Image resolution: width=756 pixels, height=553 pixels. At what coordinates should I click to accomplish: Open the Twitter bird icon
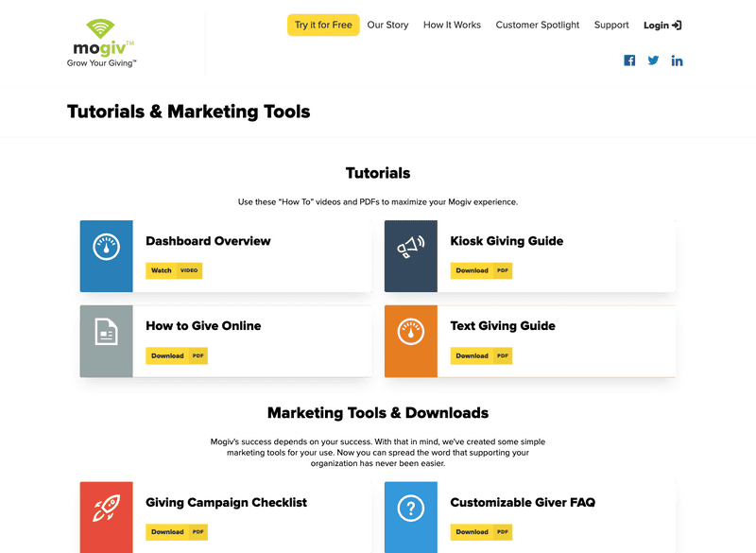pos(653,60)
